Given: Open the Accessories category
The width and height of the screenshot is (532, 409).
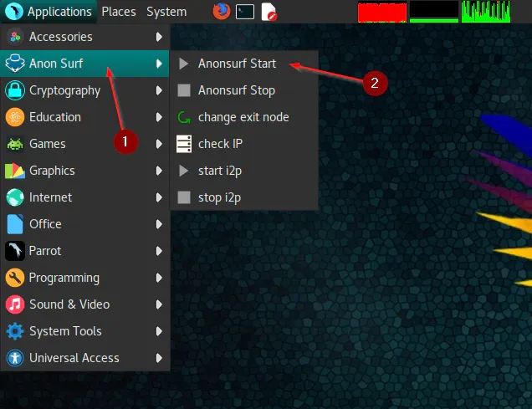Looking at the screenshot, I should [84, 37].
